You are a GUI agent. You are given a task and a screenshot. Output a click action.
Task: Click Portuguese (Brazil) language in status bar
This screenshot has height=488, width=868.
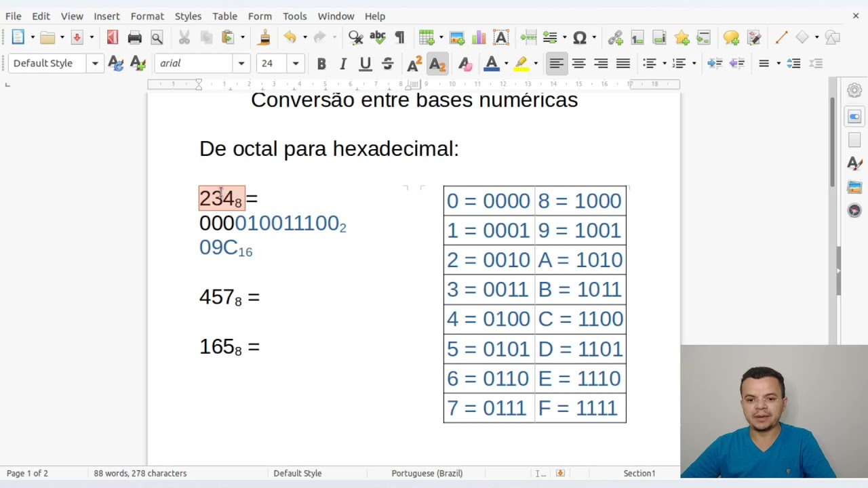[x=427, y=473]
